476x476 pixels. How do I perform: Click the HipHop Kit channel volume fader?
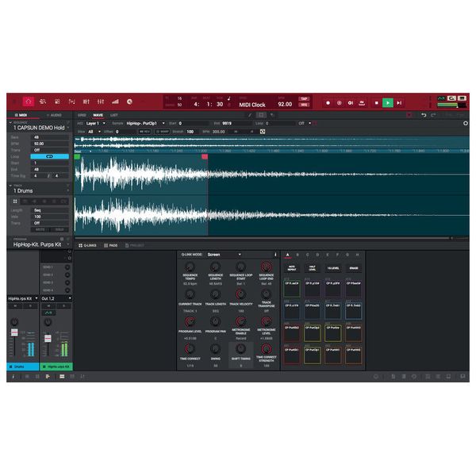(x=48, y=339)
